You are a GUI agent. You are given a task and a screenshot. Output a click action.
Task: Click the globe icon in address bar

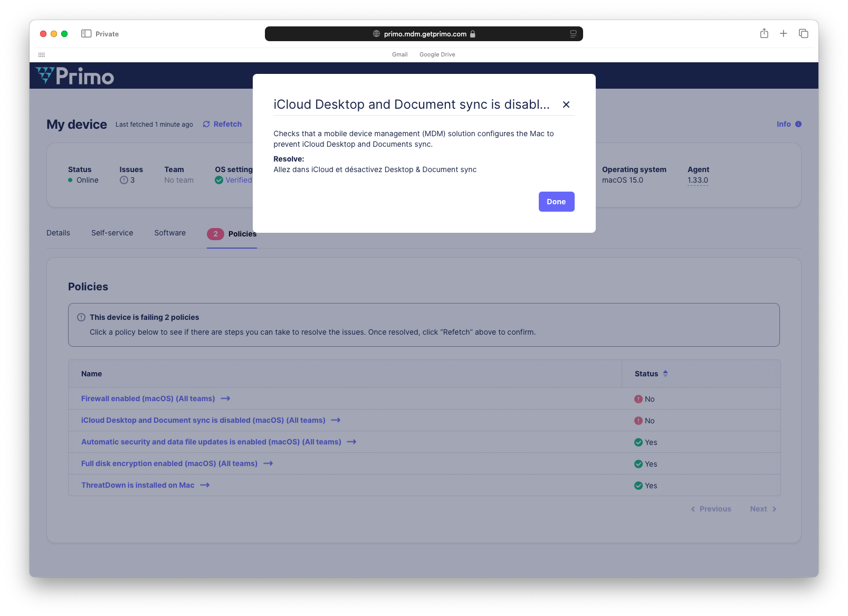(376, 34)
